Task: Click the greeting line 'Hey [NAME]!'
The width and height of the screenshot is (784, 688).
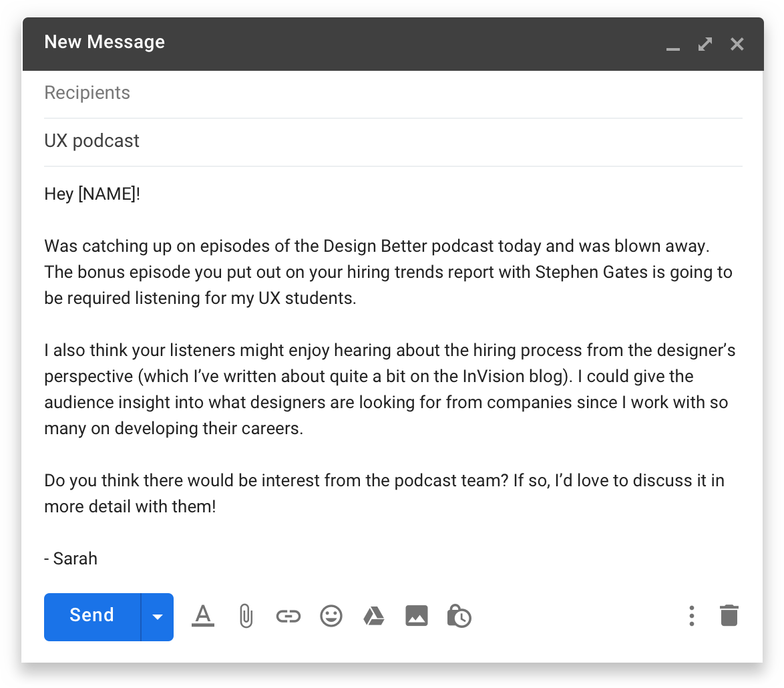Action: (x=92, y=194)
